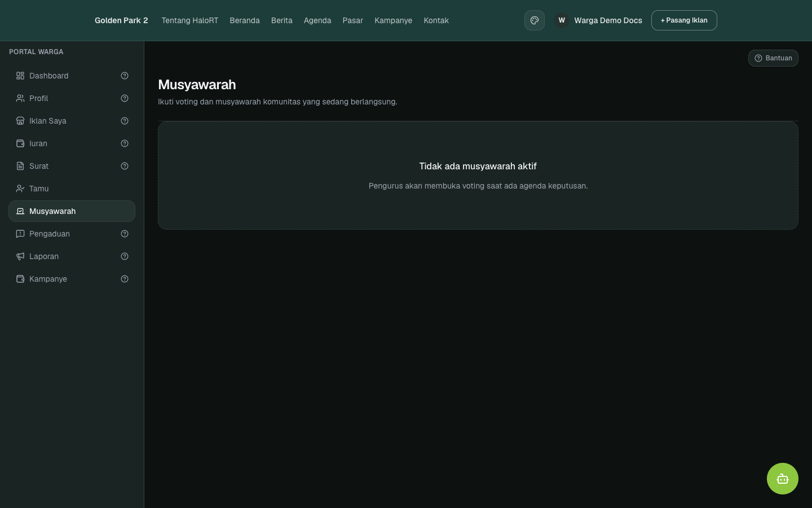The height and width of the screenshot is (508, 812).
Task: Open Dashboard in the sidebar
Action: click(x=72, y=76)
